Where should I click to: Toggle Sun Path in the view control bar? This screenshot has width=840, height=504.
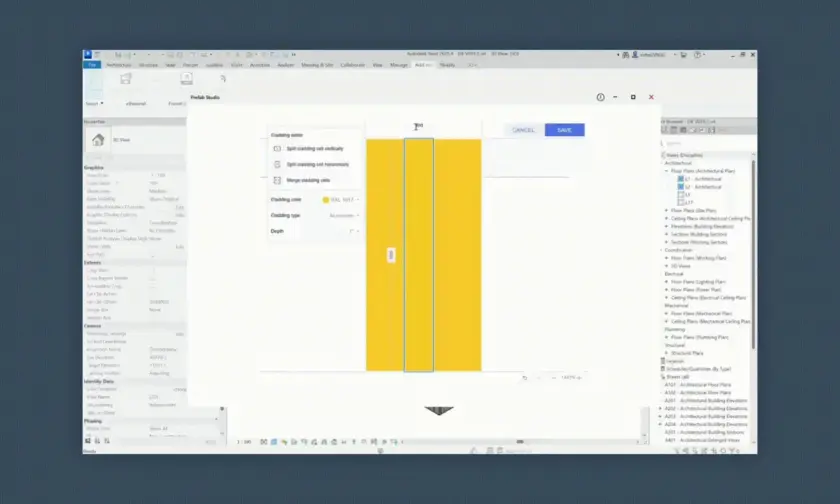[284, 442]
